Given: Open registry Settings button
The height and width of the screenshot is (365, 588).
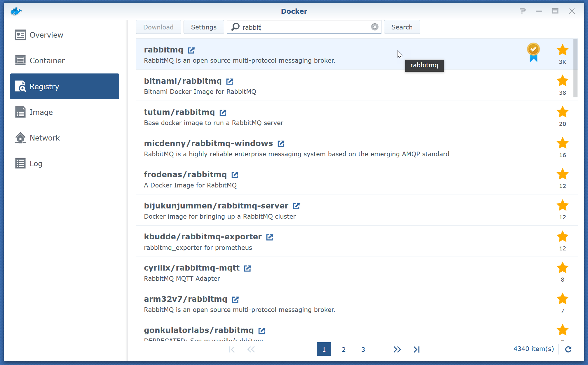Looking at the screenshot, I should 203,27.
